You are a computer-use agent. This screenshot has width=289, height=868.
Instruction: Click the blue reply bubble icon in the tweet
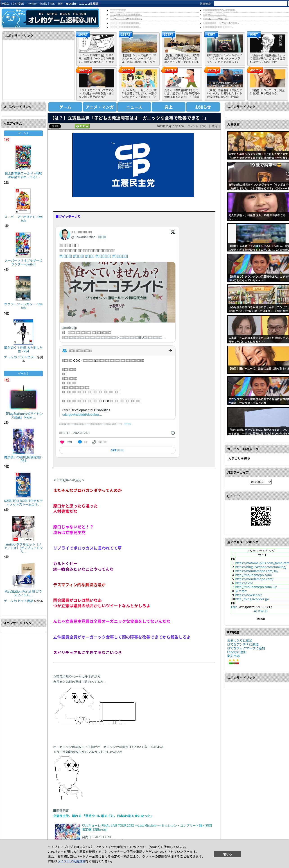point(80,442)
